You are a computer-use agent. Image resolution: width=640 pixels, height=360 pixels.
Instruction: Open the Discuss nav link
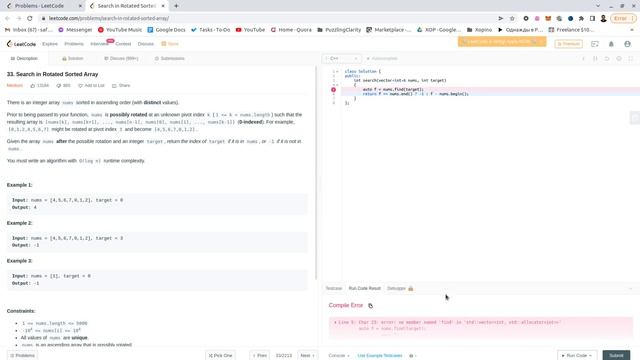click(x=146, y=44)
